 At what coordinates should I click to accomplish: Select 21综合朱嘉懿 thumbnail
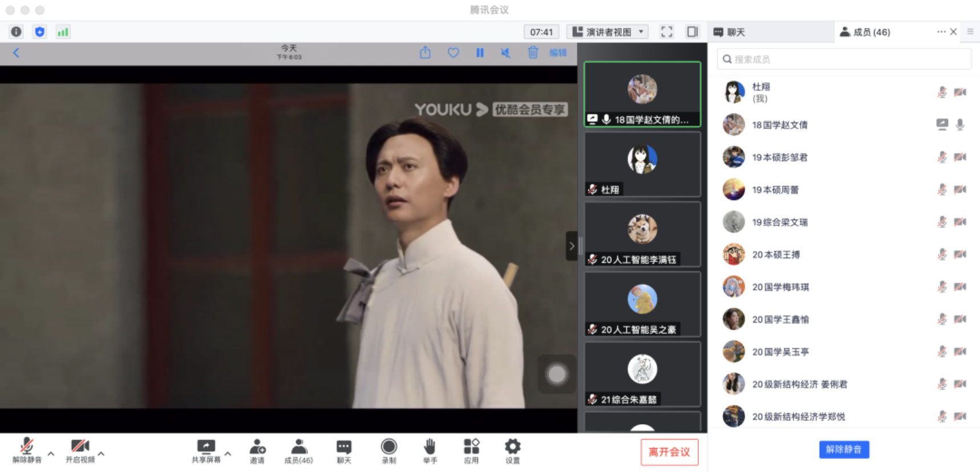642,375
